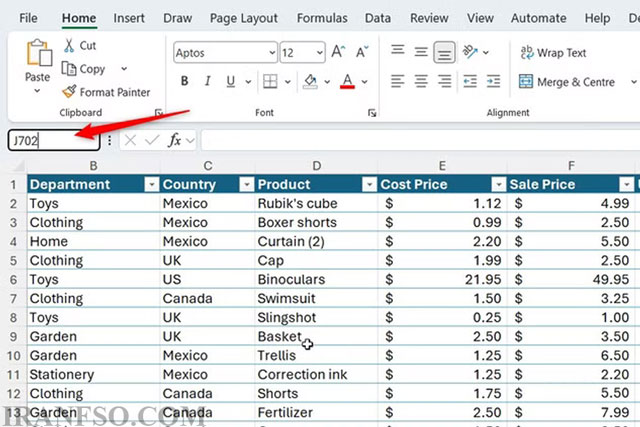
Task: Switch to the Insert tab
Action: [129, 18]
